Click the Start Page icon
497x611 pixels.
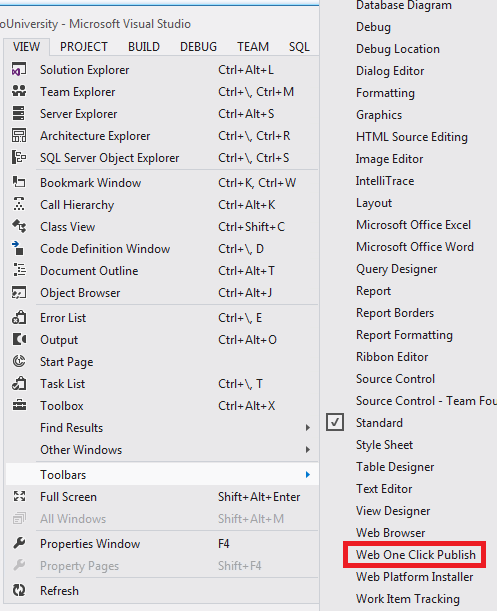click(19, 361)
